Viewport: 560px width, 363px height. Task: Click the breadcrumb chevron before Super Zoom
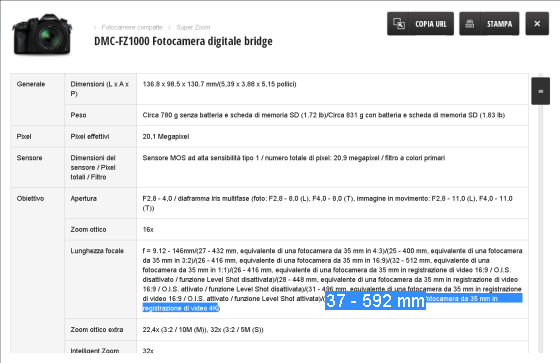[x=169, y=28]
